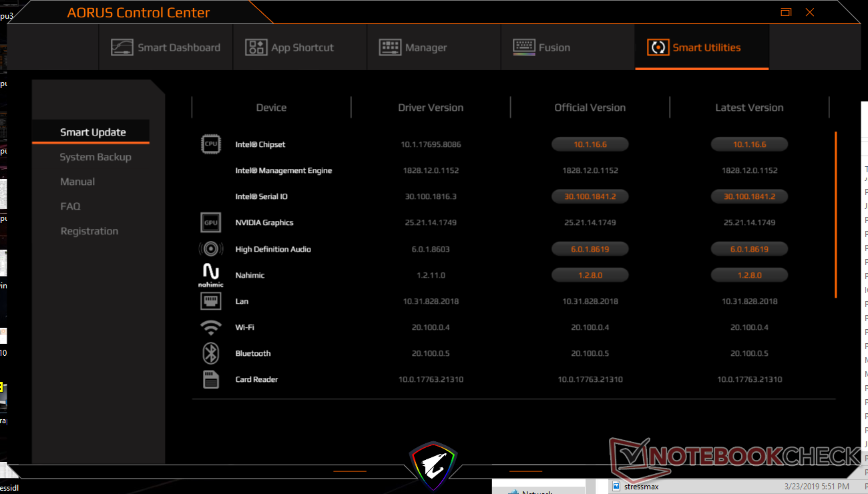Image resolution: width=868 pixels, height=494 pixels.
Task: Click the Nahimic logo icon
Action: [211, 275]
